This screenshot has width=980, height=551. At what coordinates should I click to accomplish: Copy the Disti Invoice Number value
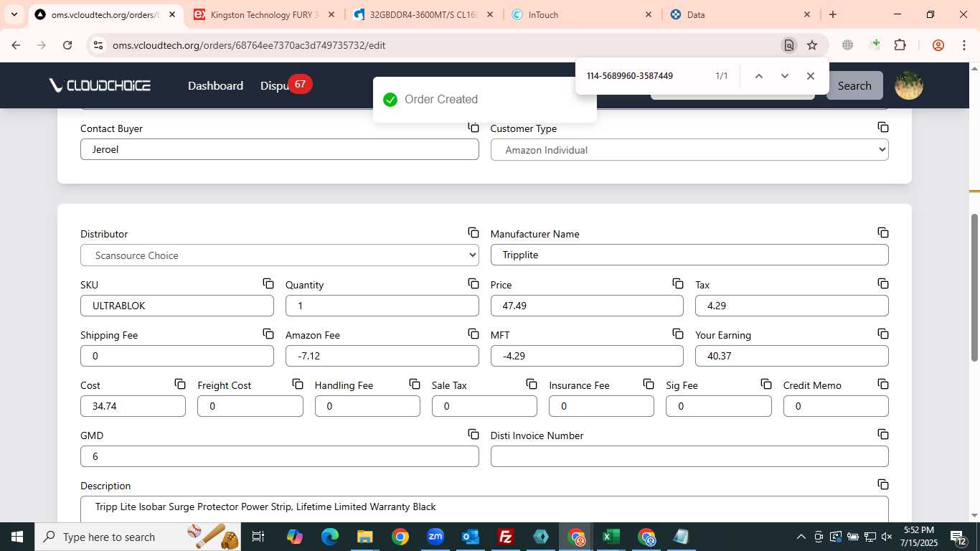(883, 435)
